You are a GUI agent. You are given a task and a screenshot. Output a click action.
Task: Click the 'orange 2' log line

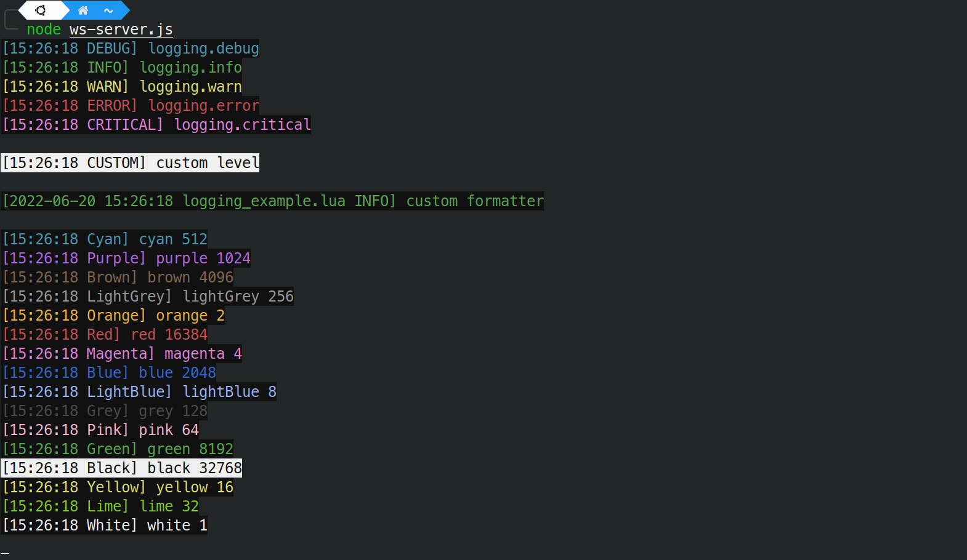coord(113,315)
